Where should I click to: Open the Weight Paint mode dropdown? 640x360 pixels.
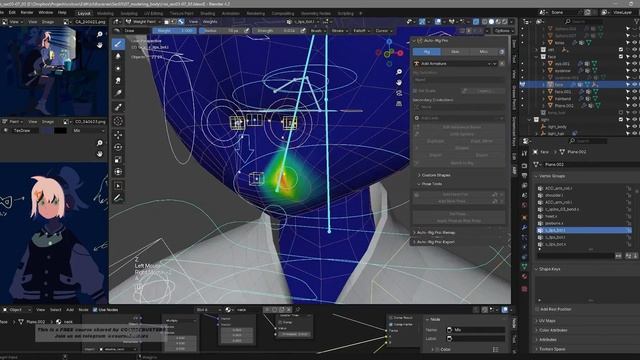pos(144,22)
